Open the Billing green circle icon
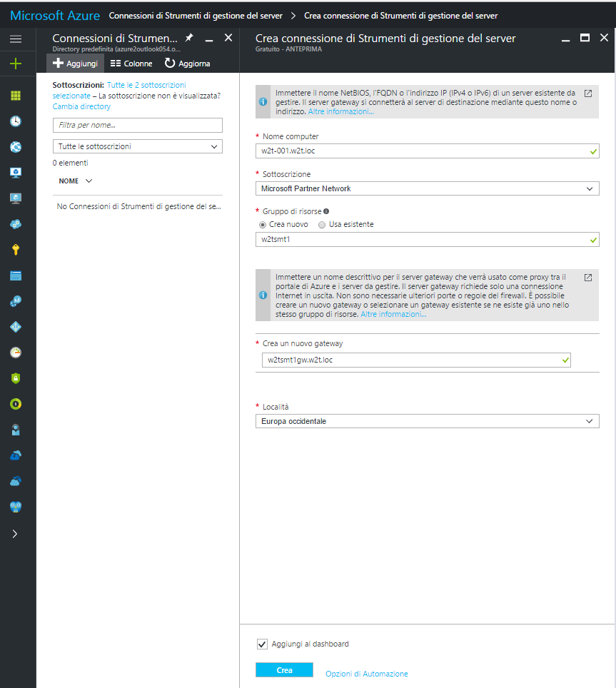The height and width of the screenshot is (688, 616). [16, 404]
